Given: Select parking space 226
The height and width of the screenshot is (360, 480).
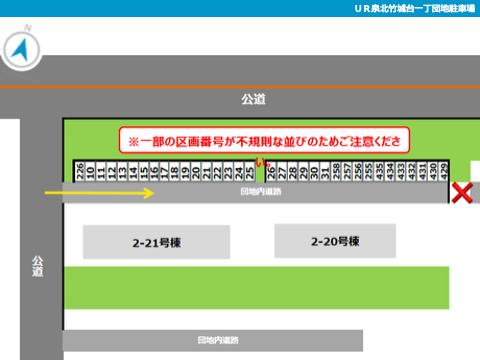Looking at the screenshot, I should 80,171.
